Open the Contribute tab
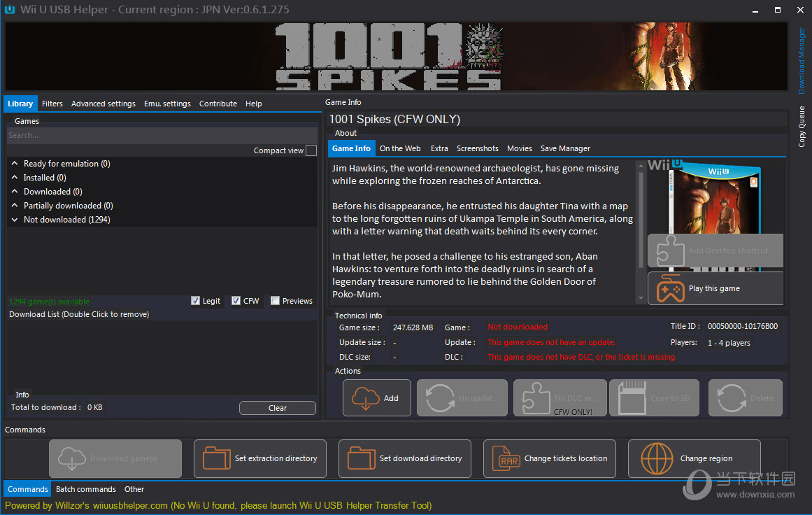The height and width of the screenshot is (515, 812). [x=218, y=104]
